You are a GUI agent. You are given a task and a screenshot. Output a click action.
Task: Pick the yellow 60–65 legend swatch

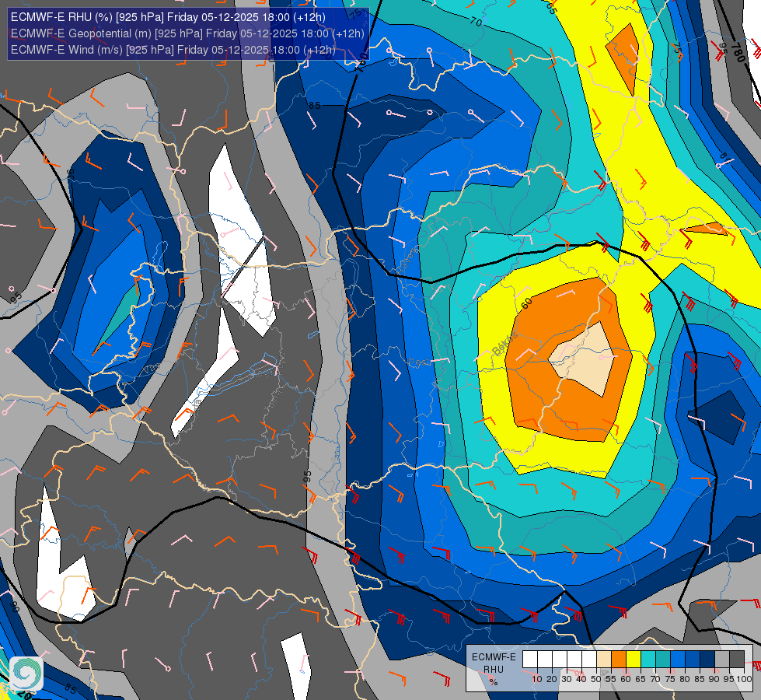point(634,660)
